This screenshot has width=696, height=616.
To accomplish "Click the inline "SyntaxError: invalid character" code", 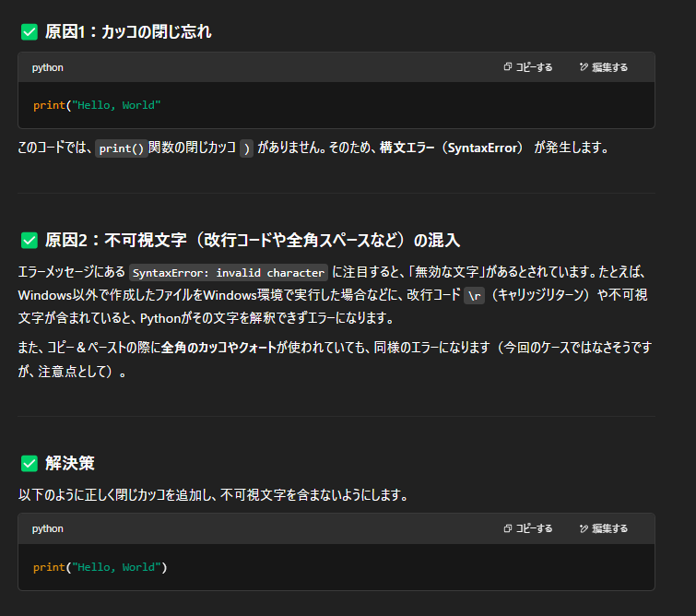I will [229, 273].
